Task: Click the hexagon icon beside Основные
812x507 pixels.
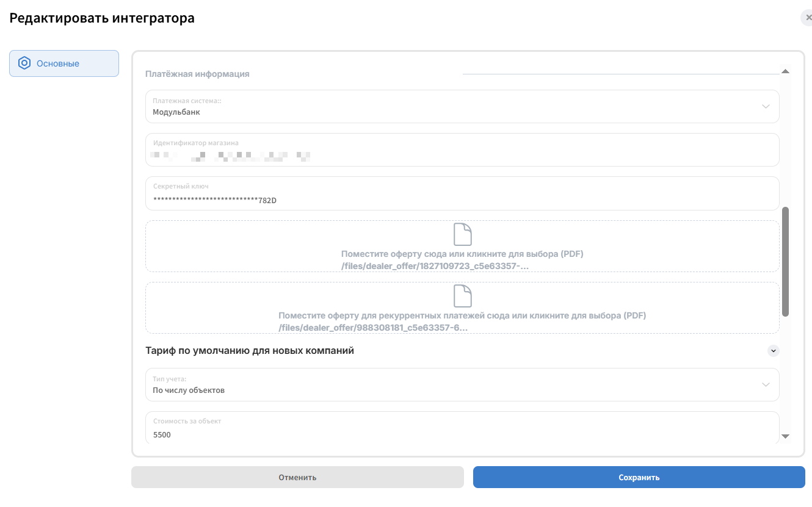Action: point(24,63)
